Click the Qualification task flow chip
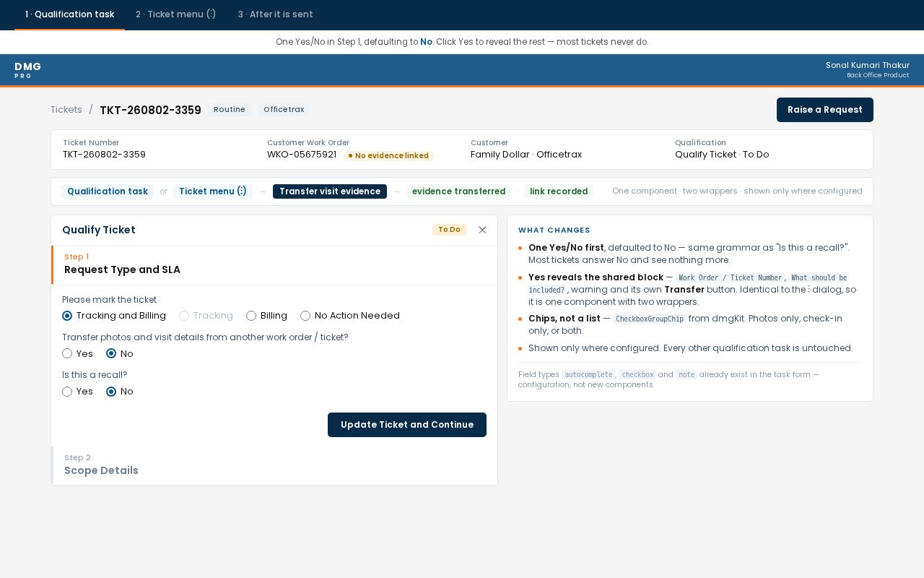Screen dimensions: 924x578 tap(108, 191)
